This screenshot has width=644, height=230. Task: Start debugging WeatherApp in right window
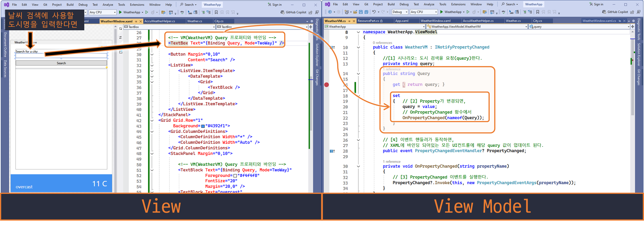[x=442, y=12]
